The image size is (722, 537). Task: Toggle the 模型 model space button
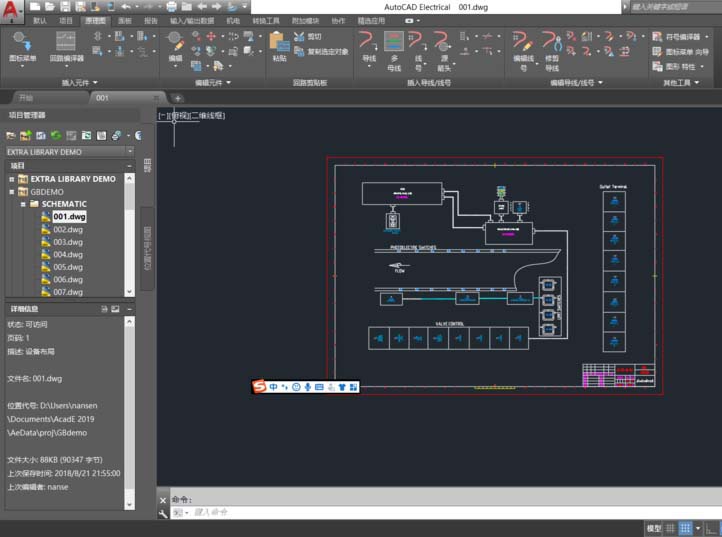tap(654, 528)
